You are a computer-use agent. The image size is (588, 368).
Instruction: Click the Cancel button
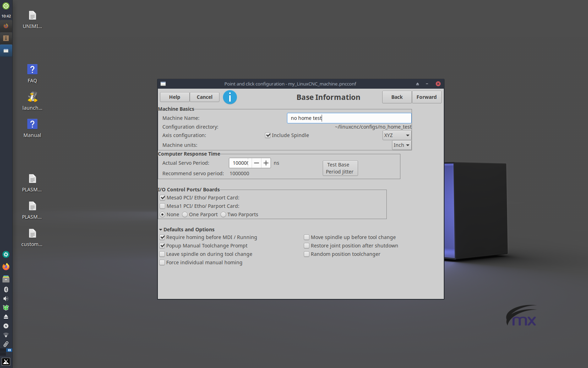(204, 97)
